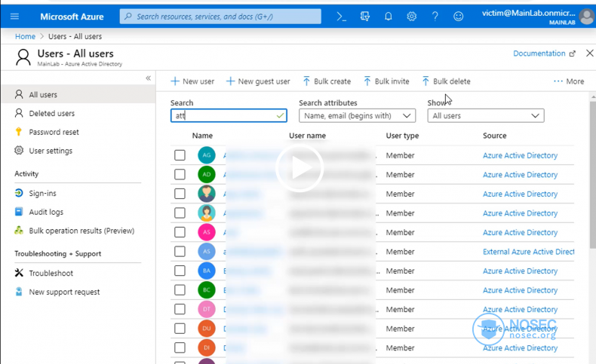Click New guest user button
The image size is (596, 364).
pyautogui.click(x=258, y=81)
